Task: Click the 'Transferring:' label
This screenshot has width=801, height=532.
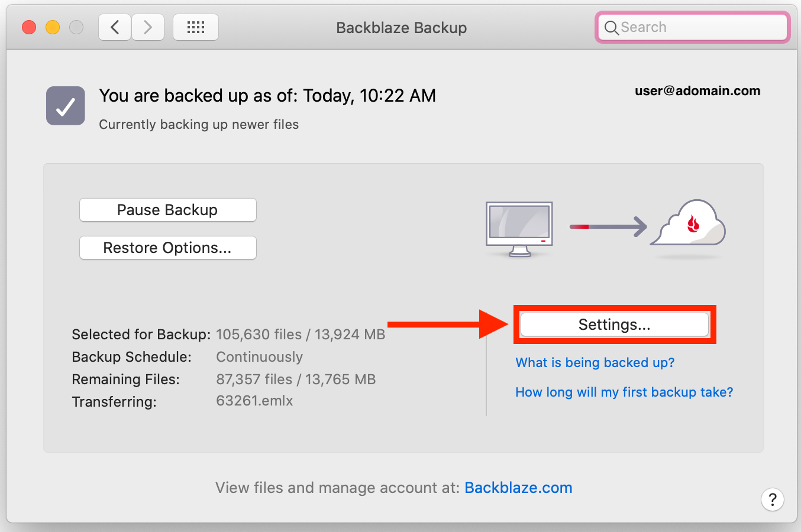Action: 114,402
